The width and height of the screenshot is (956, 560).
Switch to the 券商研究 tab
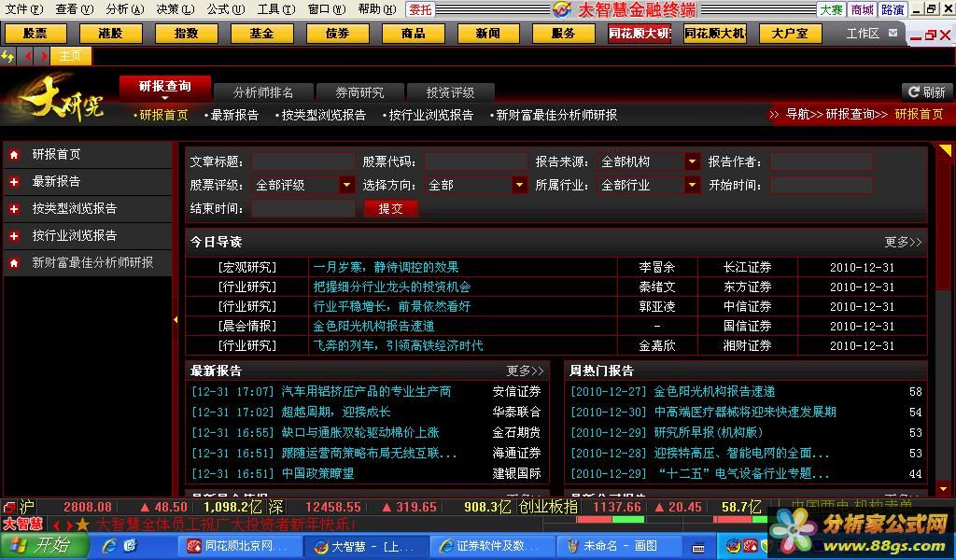(359, 92)
